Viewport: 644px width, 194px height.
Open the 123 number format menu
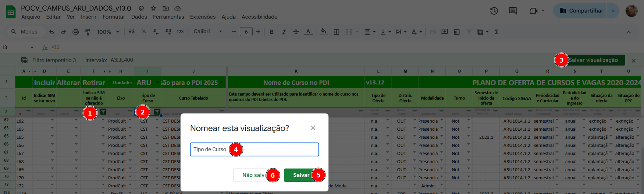point(180,32)
